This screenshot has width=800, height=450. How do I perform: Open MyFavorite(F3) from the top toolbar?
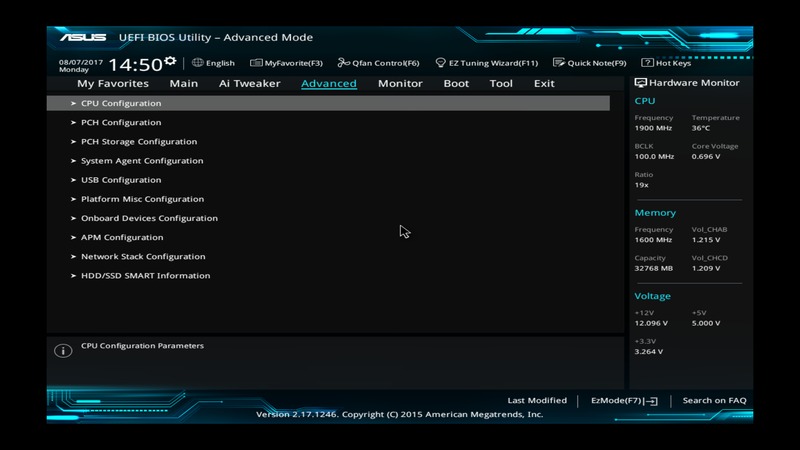[x=256, y=63]
